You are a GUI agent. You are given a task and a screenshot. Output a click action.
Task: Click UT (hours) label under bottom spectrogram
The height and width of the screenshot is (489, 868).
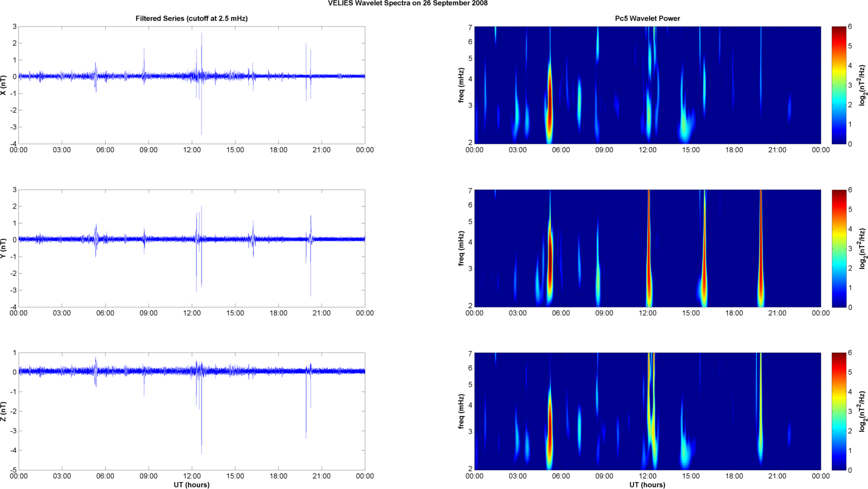(x=647, y=484)
